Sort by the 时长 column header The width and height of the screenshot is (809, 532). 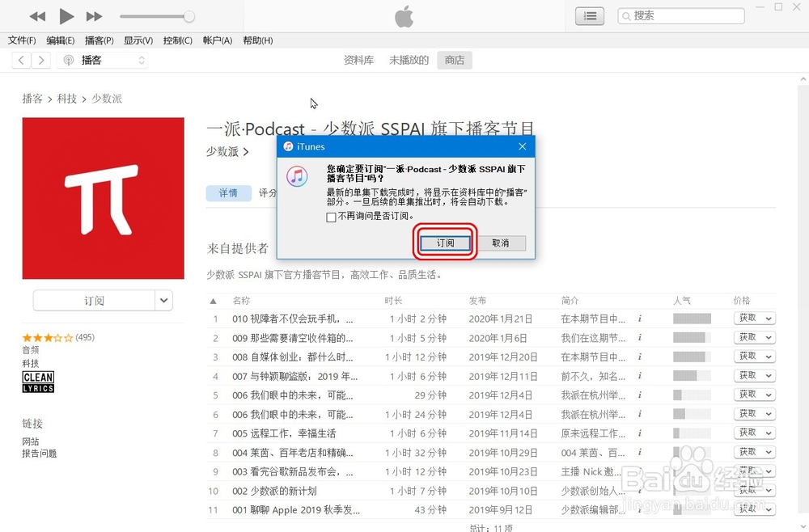tap(393, 301)
